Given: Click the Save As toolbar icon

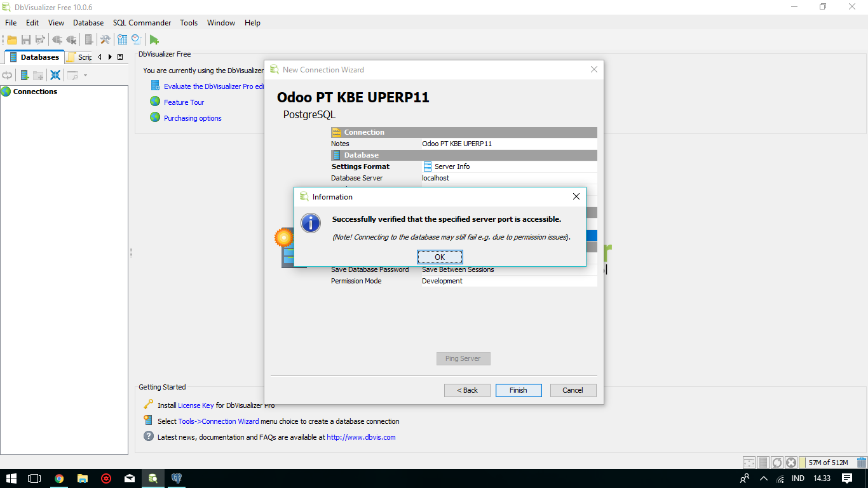Looking at the screenshot, I should 40,39.
